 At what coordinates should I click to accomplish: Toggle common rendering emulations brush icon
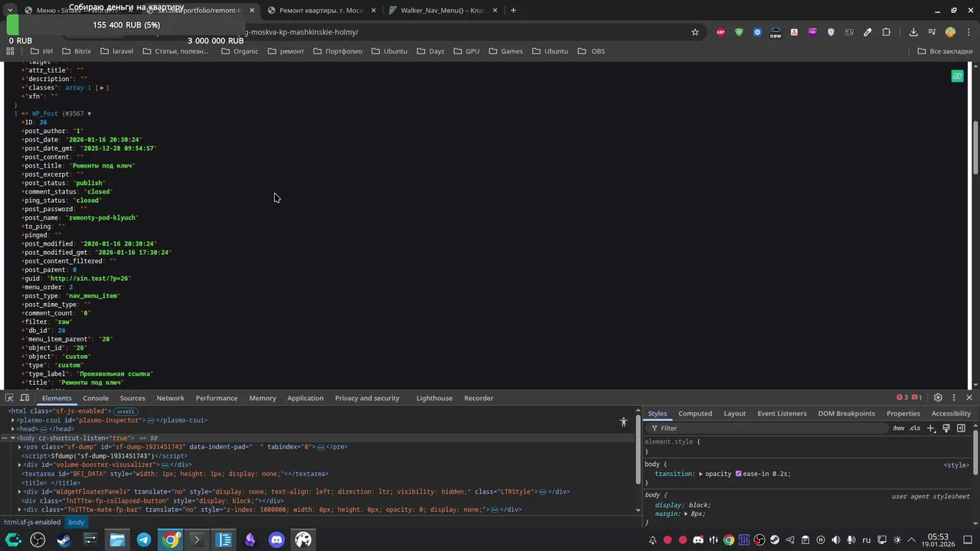point(946,429)
